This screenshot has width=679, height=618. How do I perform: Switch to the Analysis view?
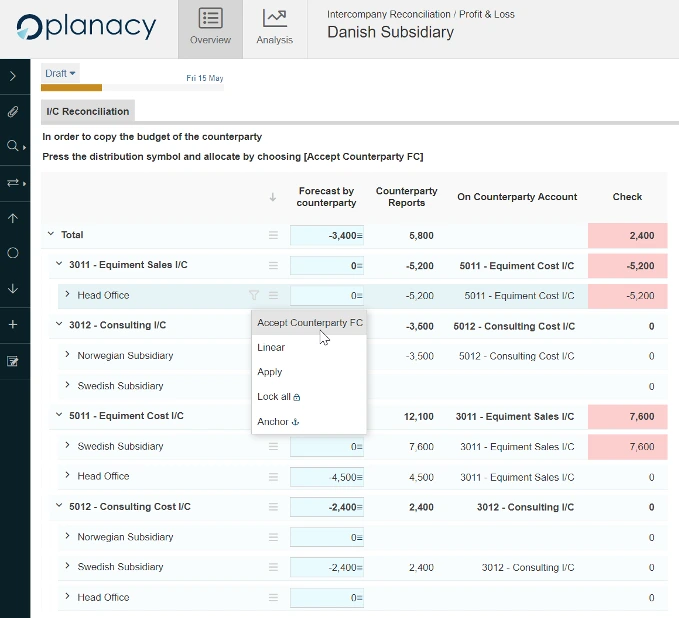pyautogui.click(x=274, y=28)
